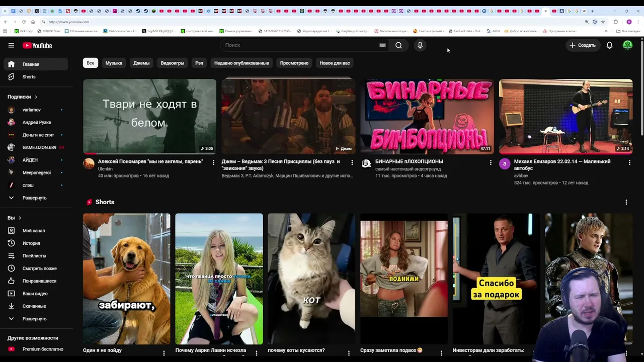Play the БИНАРНЫЕ БИМБОПЦИОНЫ thumbnail video
Image resolution: width=644 pixels, height=362 pixels.
pos(427,116)
